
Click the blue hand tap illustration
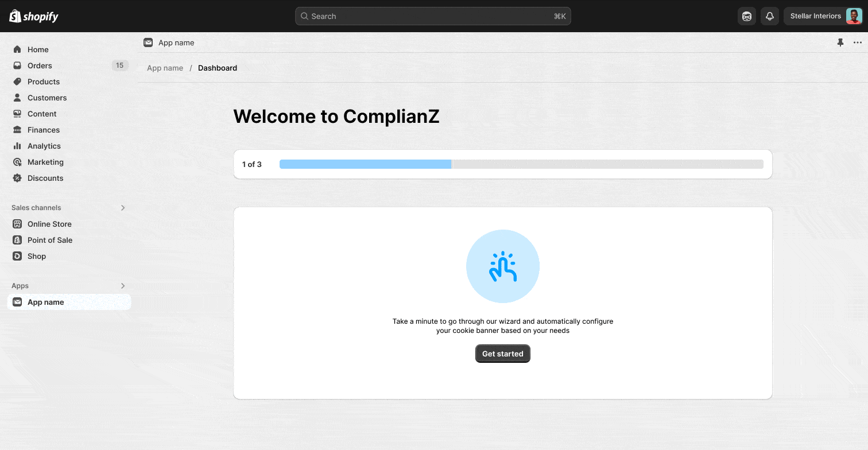pyautogui.click(x=503, y=266)
